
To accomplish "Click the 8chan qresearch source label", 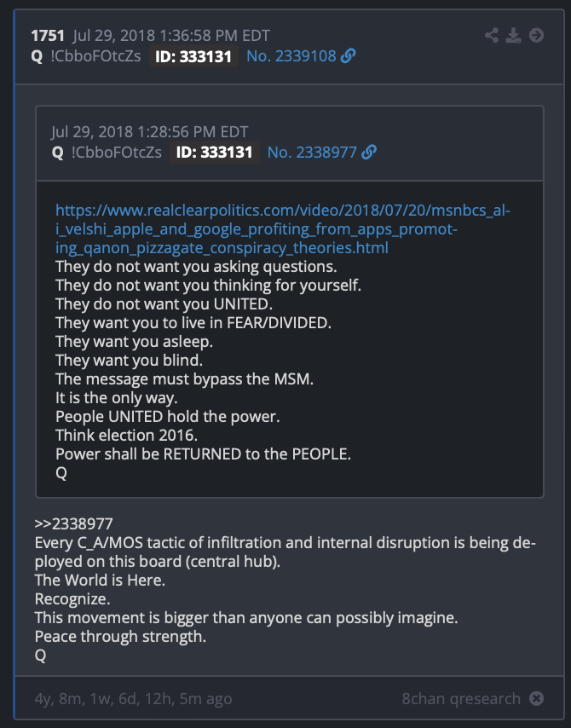I will pyautogui.click(x=461, y=699).
